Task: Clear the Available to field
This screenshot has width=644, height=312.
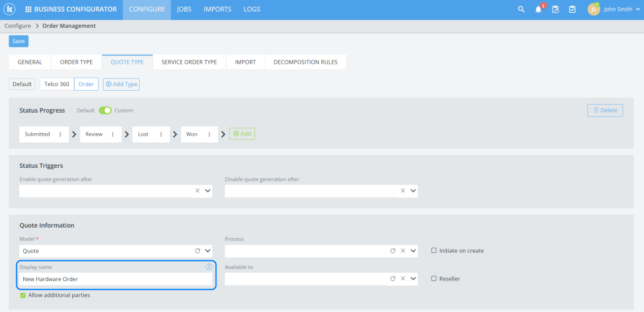Action: coord(403,279)
